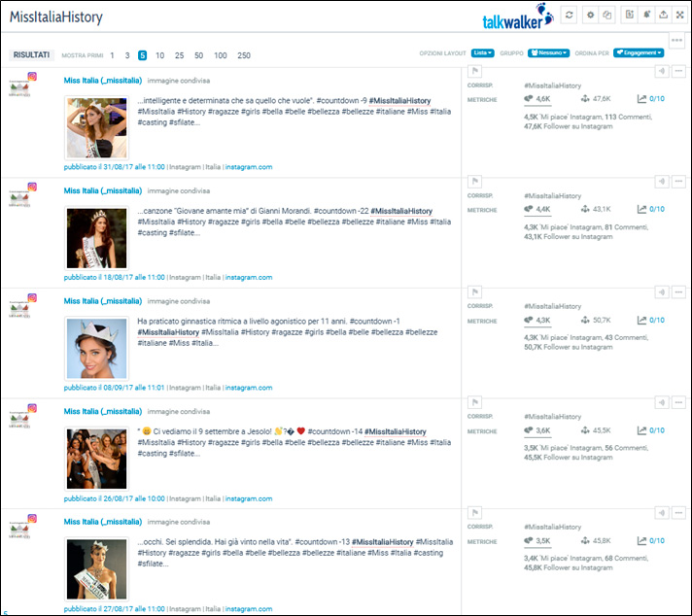Select 5 results option
The height and width of the screenshot is (616, 692).
click(142, 55)
